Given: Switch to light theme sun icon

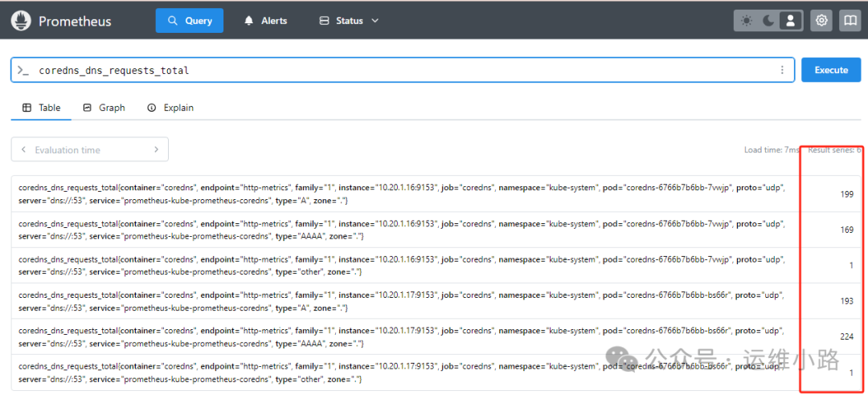Looking at the screenshot, I should [x=747, y=21].
